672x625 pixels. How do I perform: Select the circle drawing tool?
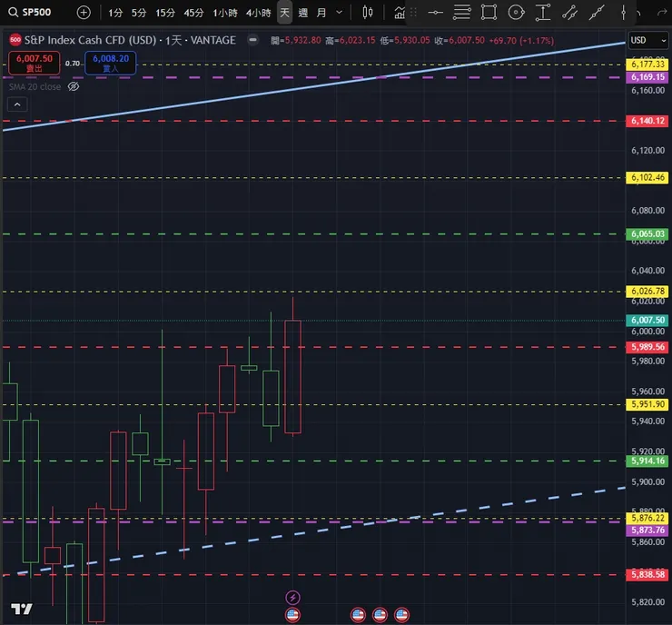(516, 13)
